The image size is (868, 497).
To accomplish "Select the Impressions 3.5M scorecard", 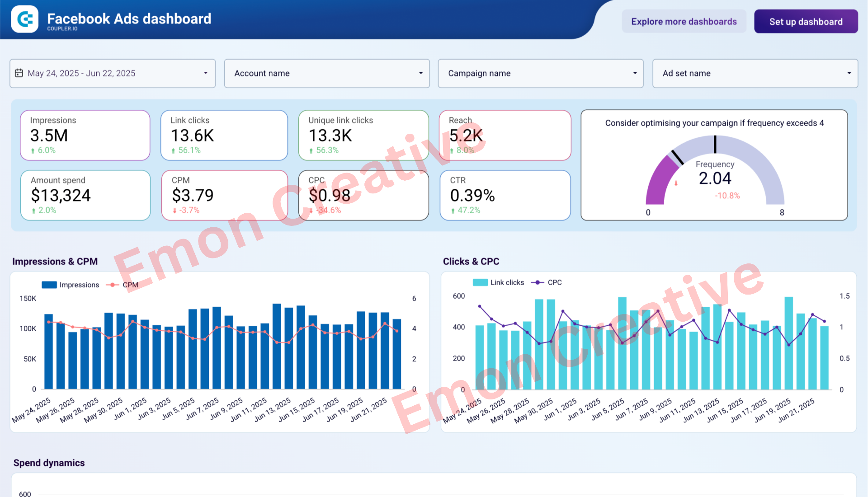I will 85,135.
